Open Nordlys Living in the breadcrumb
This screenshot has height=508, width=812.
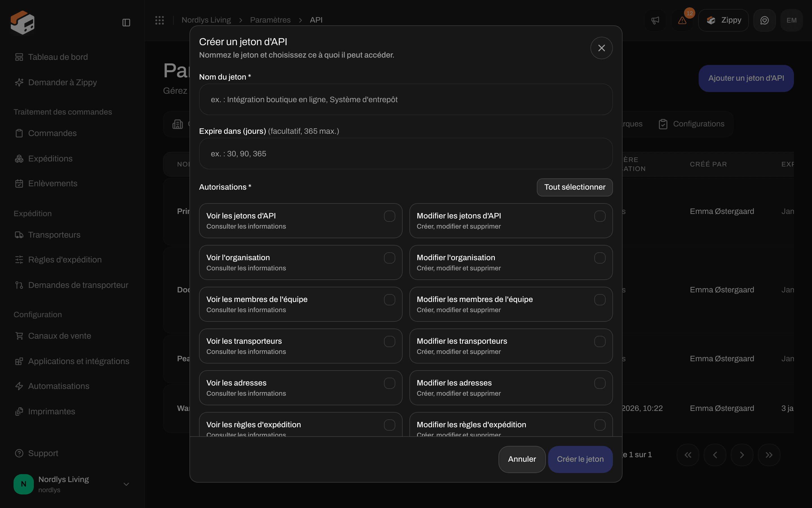[x=206, y=20]
